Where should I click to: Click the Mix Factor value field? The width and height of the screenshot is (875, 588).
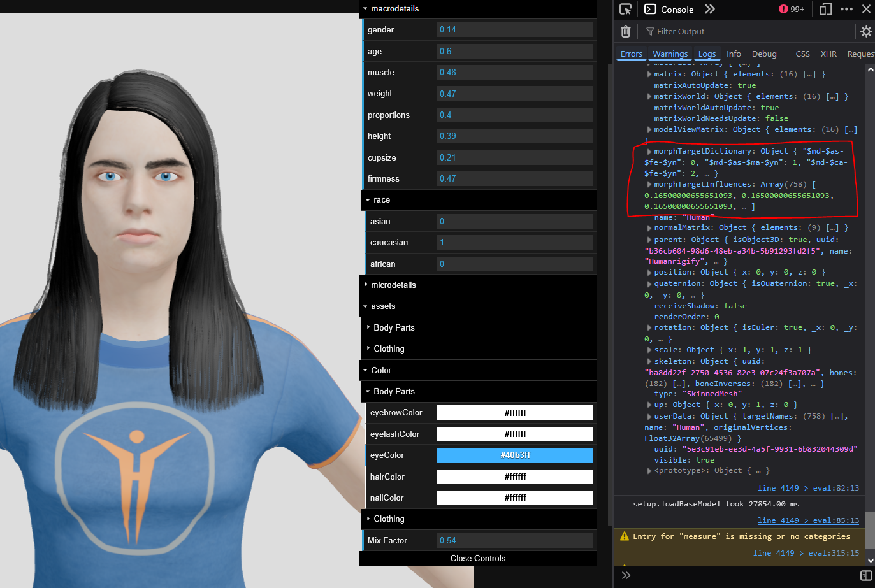click(515, 541)
